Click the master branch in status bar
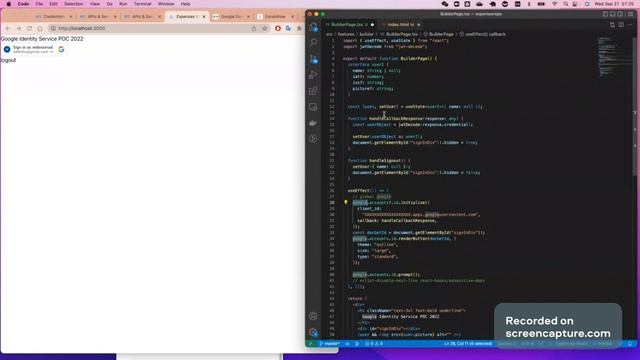The width and height of the screenshot is (640, 360). click(329, 344)
